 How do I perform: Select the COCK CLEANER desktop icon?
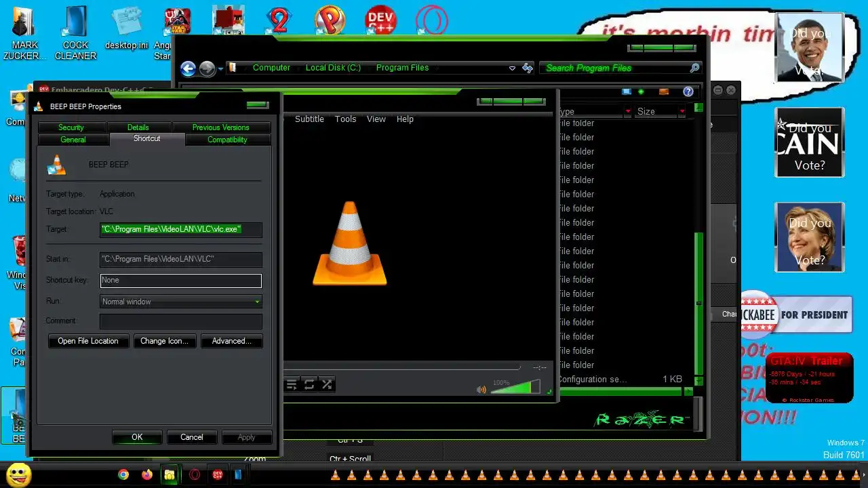(x=75, y=33)
